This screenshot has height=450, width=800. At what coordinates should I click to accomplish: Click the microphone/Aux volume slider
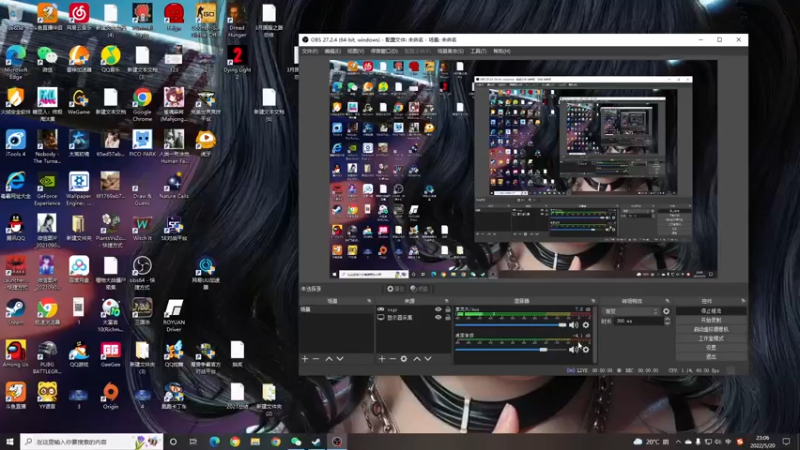point(511,325)
